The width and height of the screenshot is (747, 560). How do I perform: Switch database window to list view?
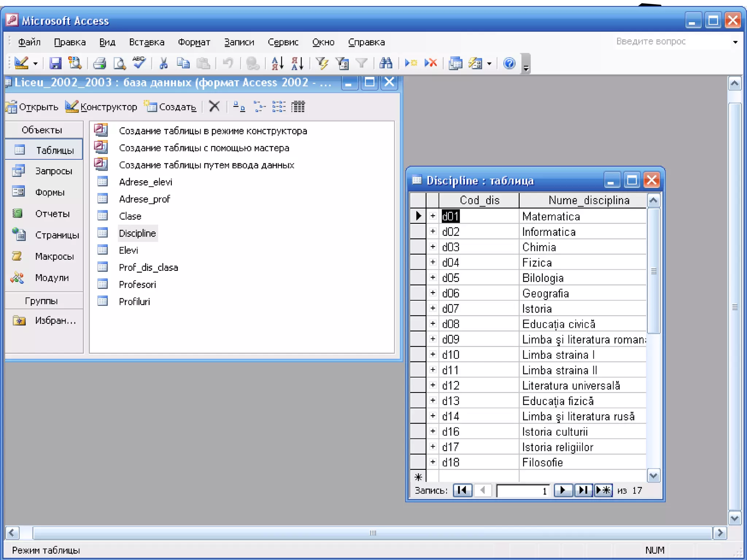[x=279, y=107]
